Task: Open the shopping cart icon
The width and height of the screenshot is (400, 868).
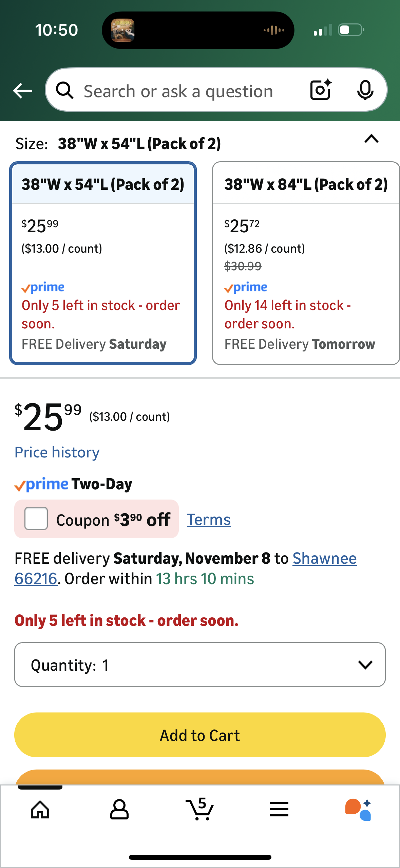Action: pyautogui.click(x=200, y=810)
